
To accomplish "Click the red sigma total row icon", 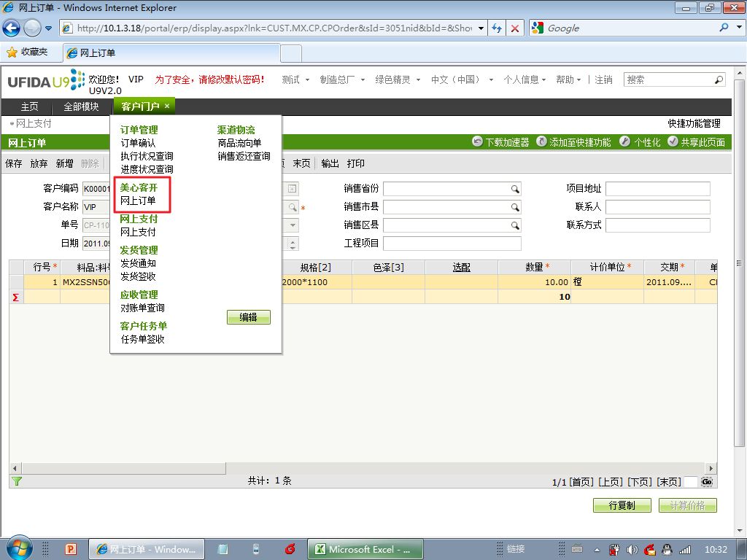I will [16, 297].
